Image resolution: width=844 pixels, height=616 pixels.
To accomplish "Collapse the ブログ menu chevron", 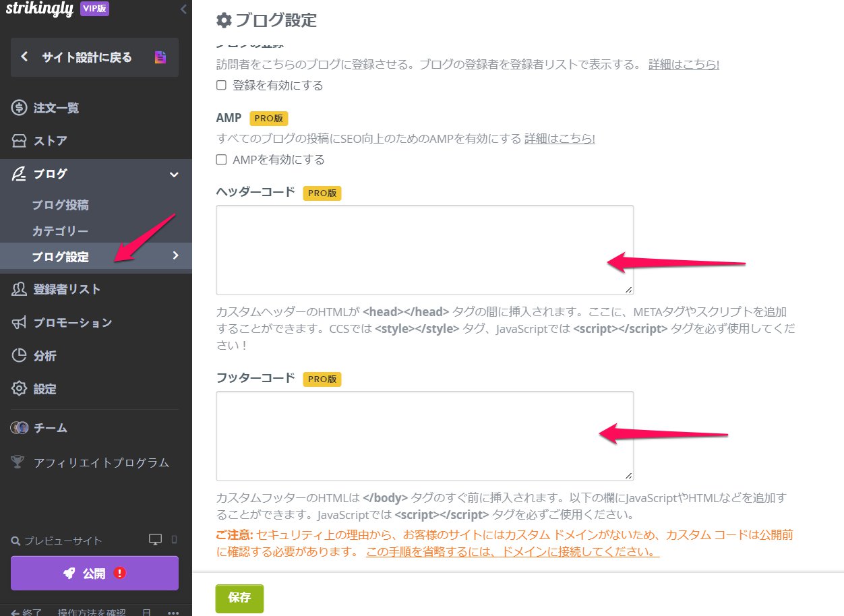I will 174,175.
